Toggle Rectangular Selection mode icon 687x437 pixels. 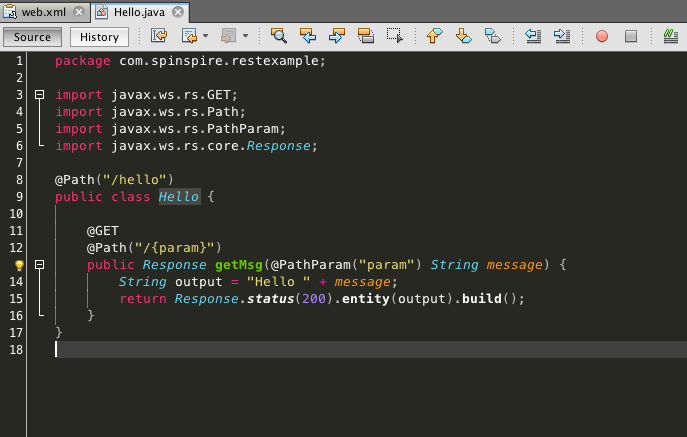pyautogui.click(x=394, y=36)
